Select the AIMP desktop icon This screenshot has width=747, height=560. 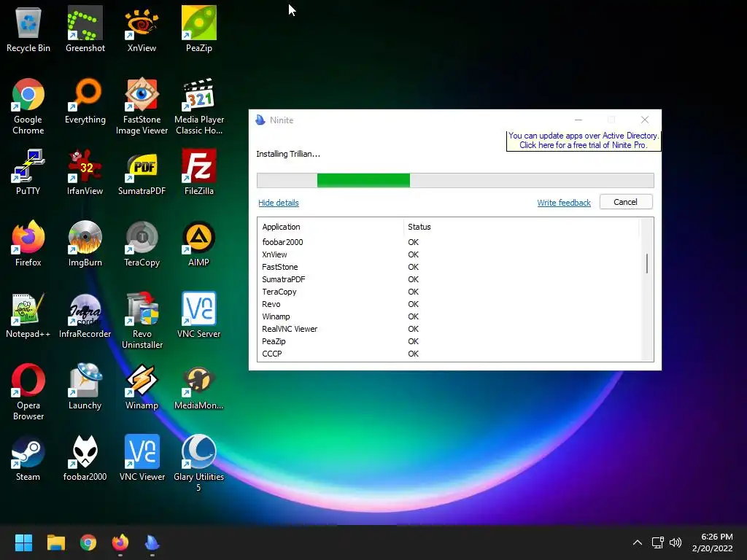pyautogui.click(x=198, y=244)
